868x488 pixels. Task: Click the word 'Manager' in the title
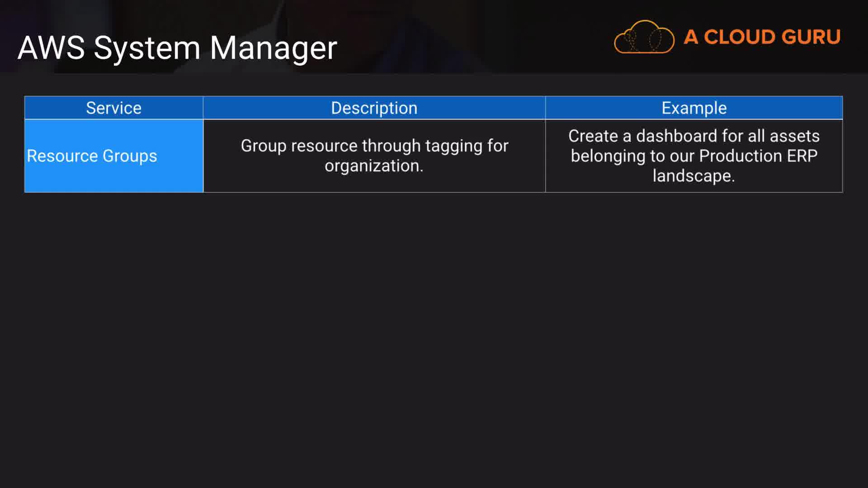coord(273,48)
